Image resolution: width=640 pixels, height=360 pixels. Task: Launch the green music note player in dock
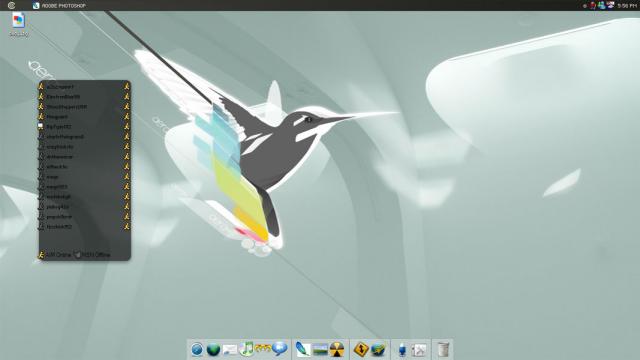click(246, 349)
